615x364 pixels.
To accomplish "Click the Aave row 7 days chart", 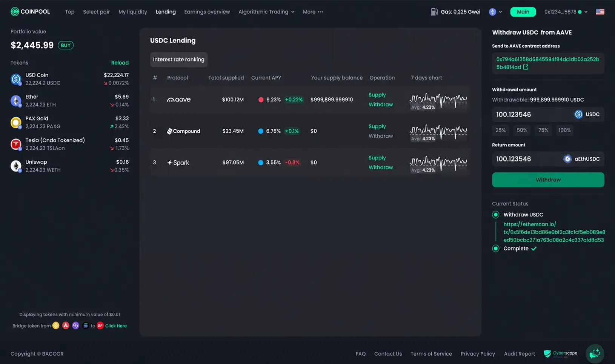I will click(x=438, y=101).
